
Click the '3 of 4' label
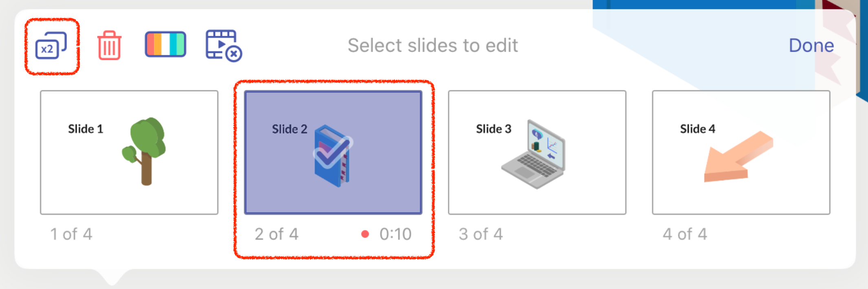point(481,234)
